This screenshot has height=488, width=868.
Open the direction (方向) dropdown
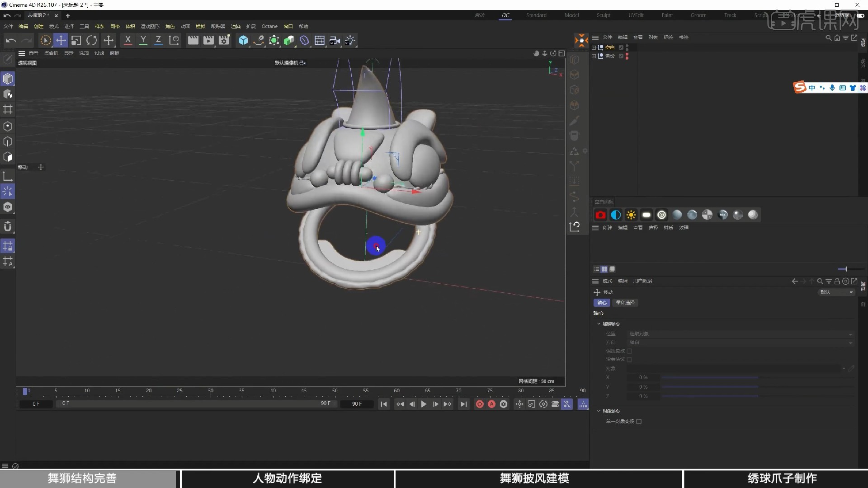pos(741,343)
